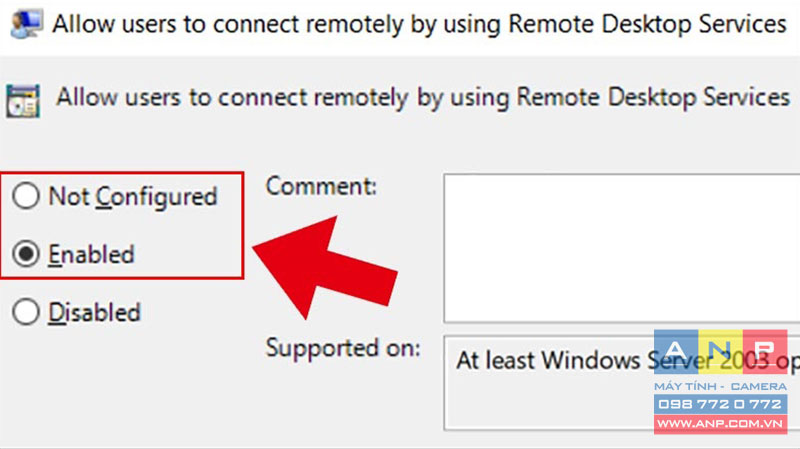
Task: Click the 'At least Windows Server 2003' text
Action: coord(613,361)
